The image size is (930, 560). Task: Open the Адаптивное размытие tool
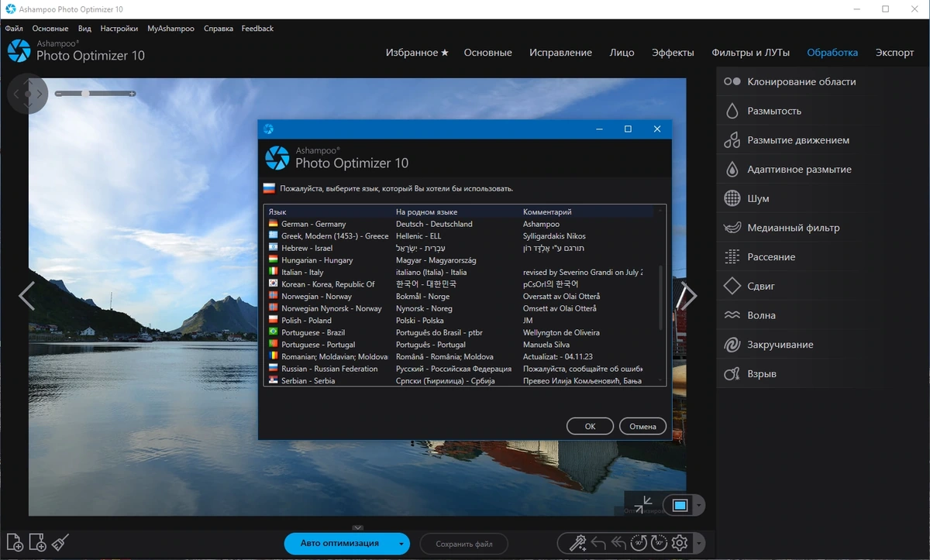(x=790, y=169)
